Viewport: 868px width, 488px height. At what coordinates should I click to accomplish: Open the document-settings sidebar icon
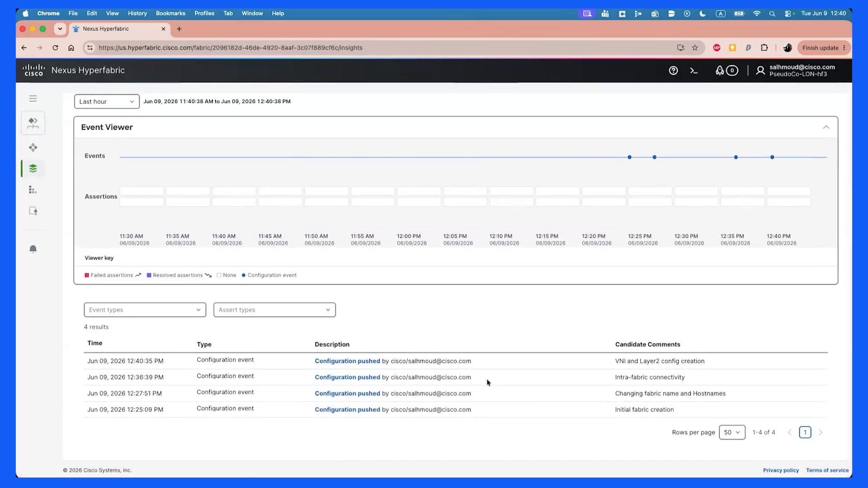(x=33, y=211)
